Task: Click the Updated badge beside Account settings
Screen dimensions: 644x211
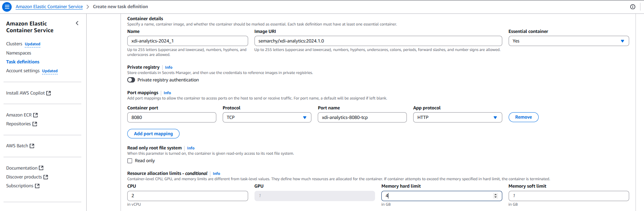Action: pyautogui.click(x=50, y=71)
